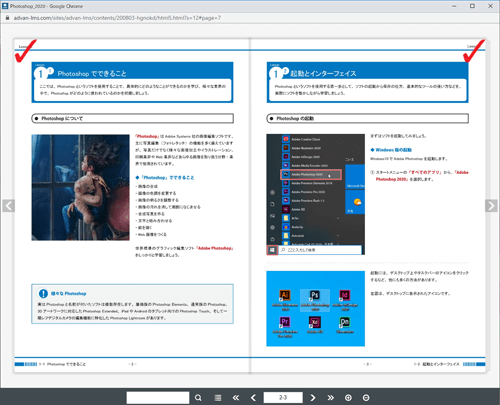500x405 pixels.
Task: Go to next page in bottom toolbar
Action: tap(313, 398)
